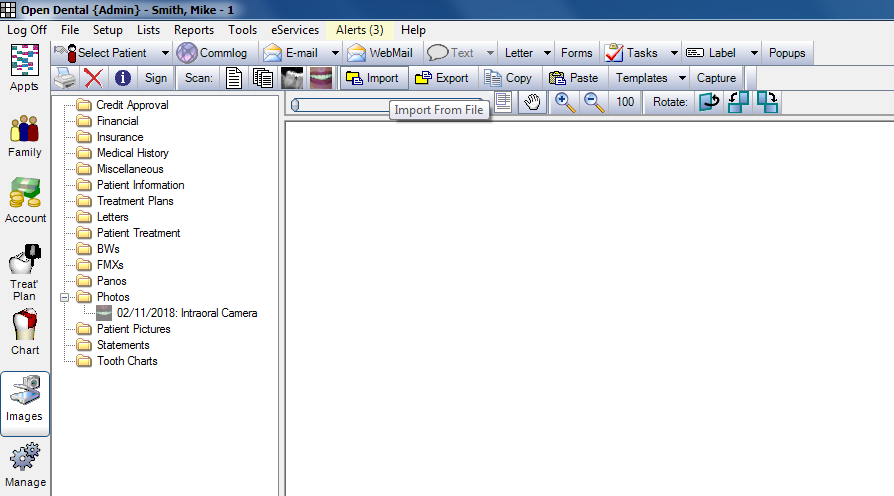Select the Hand pan tool
The height and width of the screenshot is (496, 894).
tap(532, 102)
